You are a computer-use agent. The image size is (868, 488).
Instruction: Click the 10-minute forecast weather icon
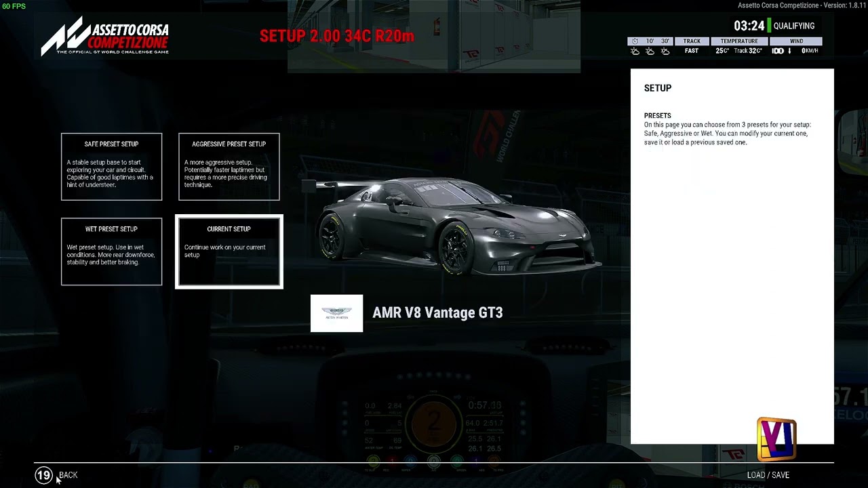click(x=650, y=51)
